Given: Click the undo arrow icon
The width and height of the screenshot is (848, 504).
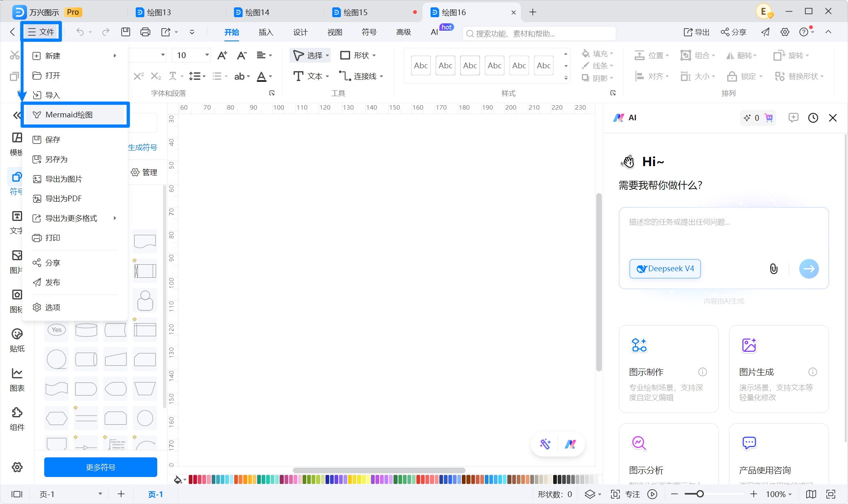Looking at the screenshot, I should 80,32.
